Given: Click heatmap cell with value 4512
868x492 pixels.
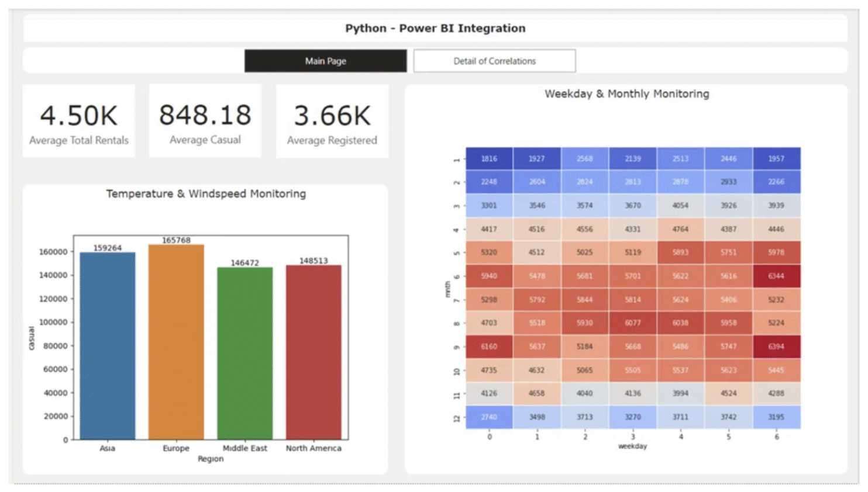Looking at the screenshot, I should pyautogui.click(x=537, y=253).
